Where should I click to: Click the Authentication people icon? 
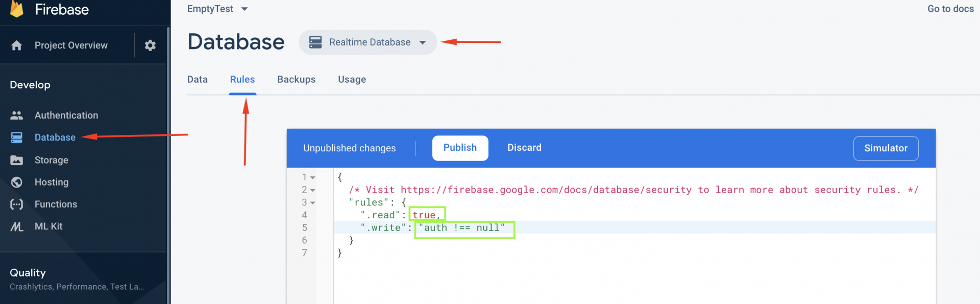coord(17,115)
